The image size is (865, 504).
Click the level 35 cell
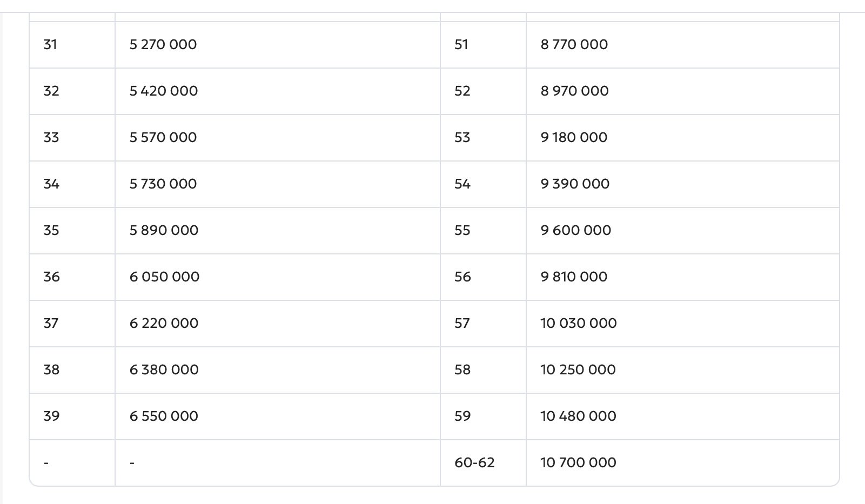pyautogui.click(x=51, y=230)
